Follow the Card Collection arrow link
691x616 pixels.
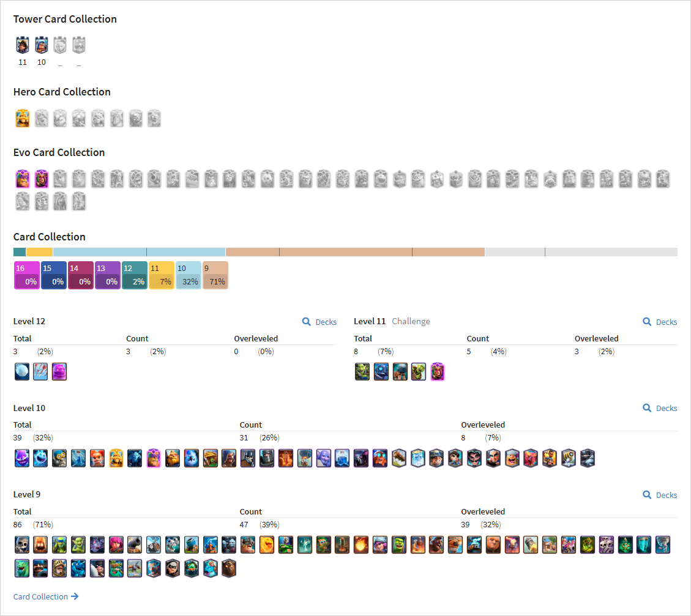point(46,596)
